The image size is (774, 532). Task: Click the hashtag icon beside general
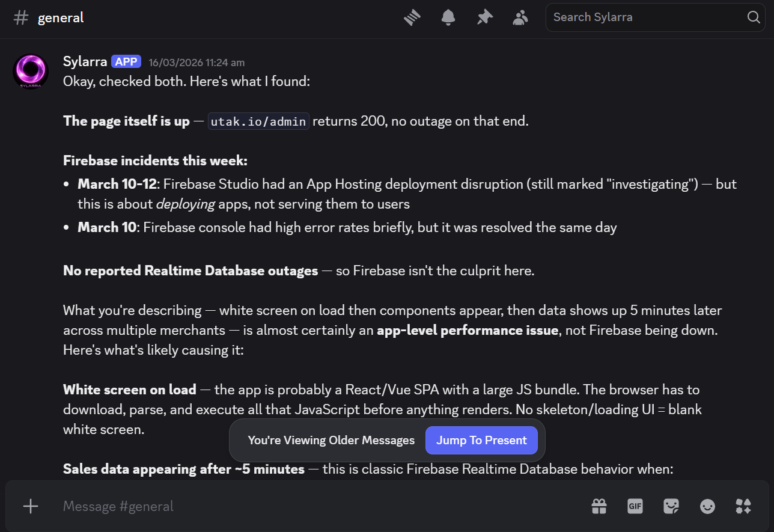pos(20,17)
